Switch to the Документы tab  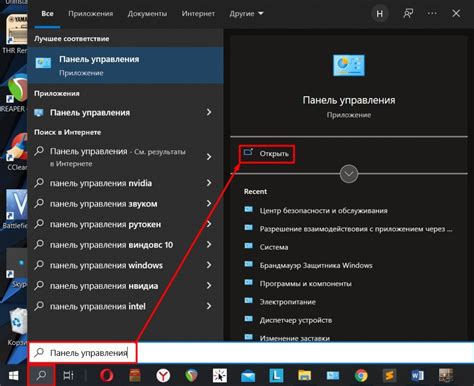[147, 14]
